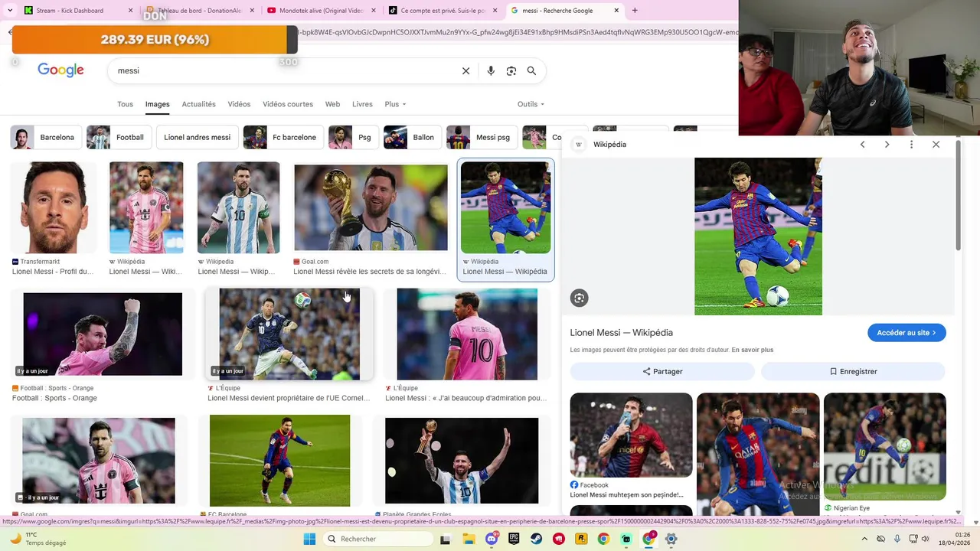Select the Lionel andres messi chip
This screenshot has height=551, width=980.
(x=197, y=137)
